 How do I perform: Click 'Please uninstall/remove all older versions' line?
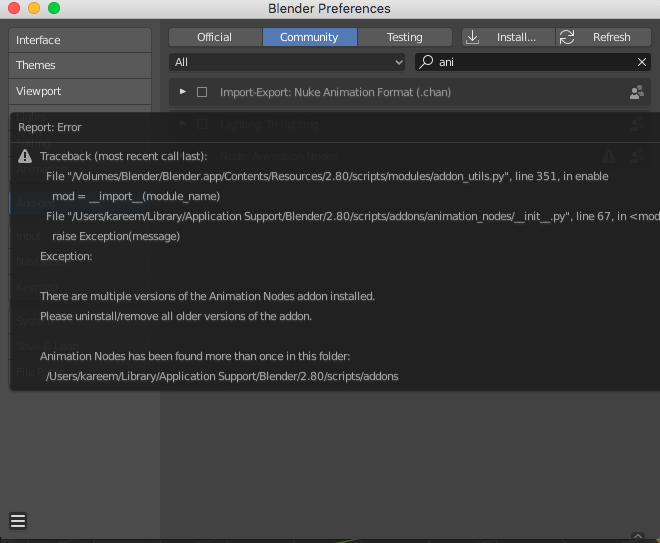(x=176, y=316)
